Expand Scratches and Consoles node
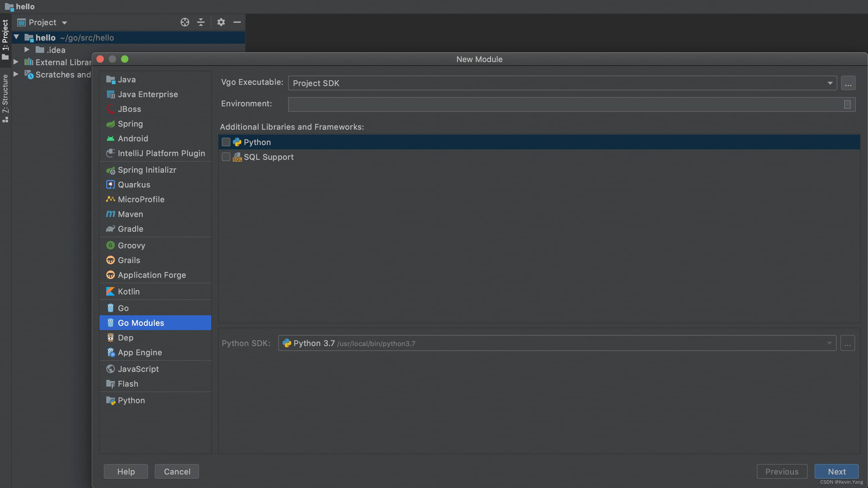Image resolution: width=868 pixels, height=488 pixels. (16, 74)
